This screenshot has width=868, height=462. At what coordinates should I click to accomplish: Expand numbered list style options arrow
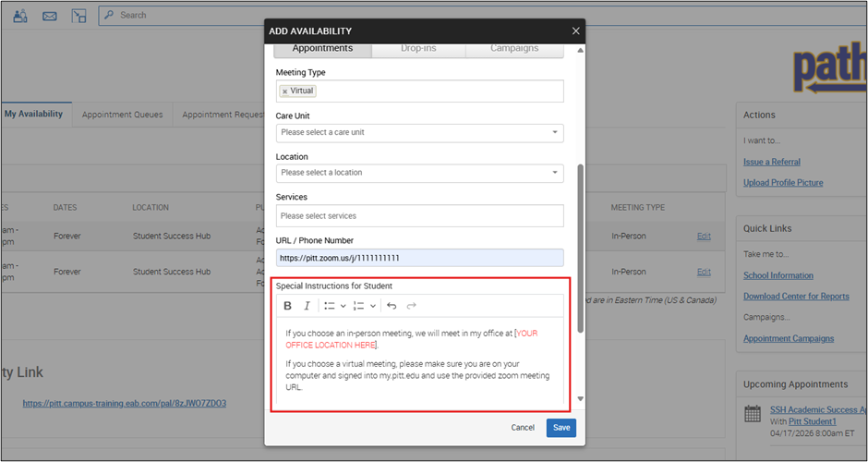(372, 306)
